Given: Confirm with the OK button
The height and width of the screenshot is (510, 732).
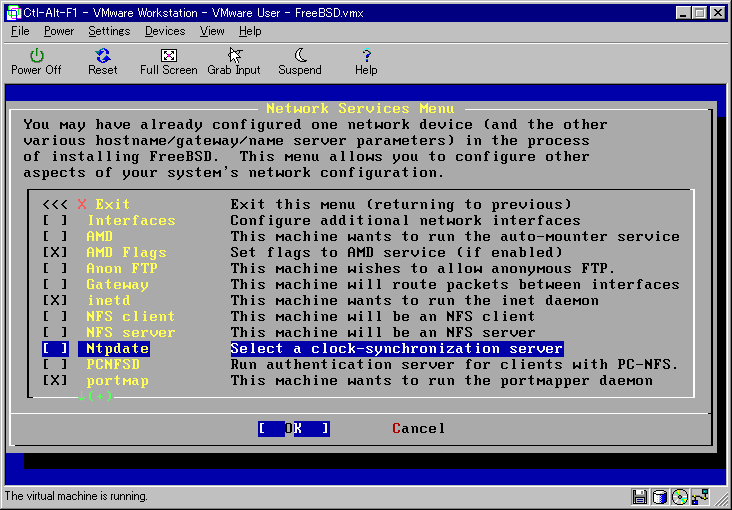Looking at the screenshot, I should [294, 429].
